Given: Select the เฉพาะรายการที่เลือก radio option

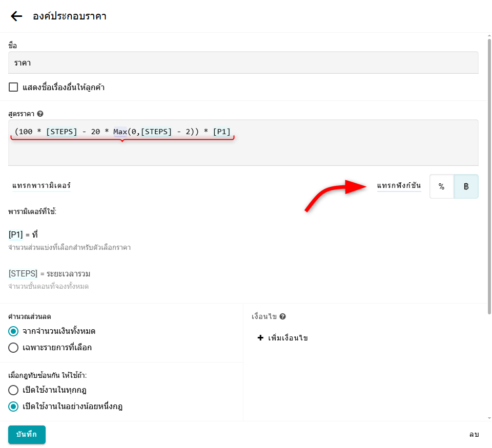Looking at the screenshot, I should [14, 348].
